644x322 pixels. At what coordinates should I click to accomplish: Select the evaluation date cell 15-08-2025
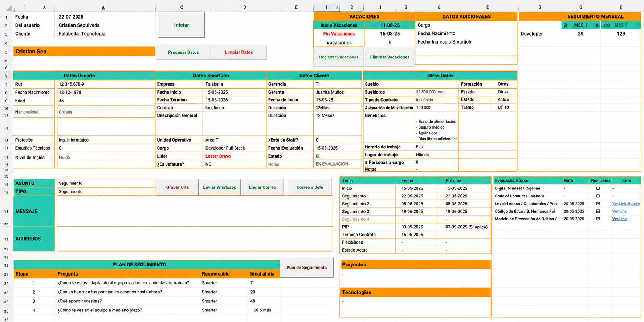(x=338, y=148)
